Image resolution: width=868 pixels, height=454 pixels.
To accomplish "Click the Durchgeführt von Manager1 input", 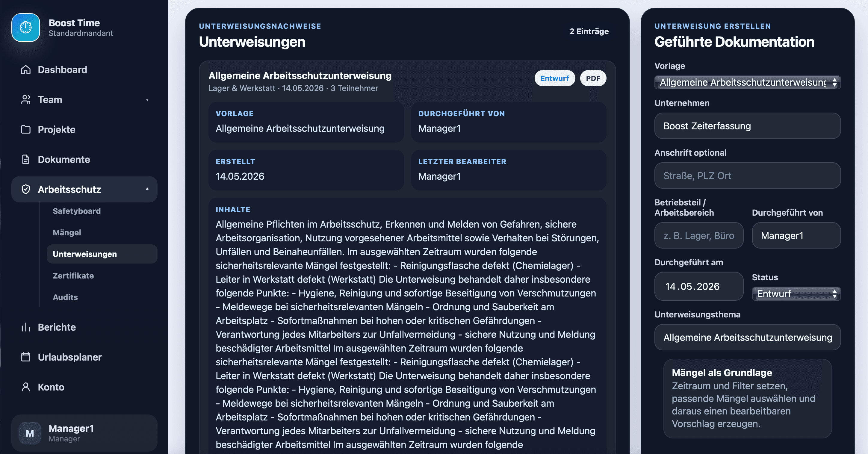I will [x=796, y=236].
